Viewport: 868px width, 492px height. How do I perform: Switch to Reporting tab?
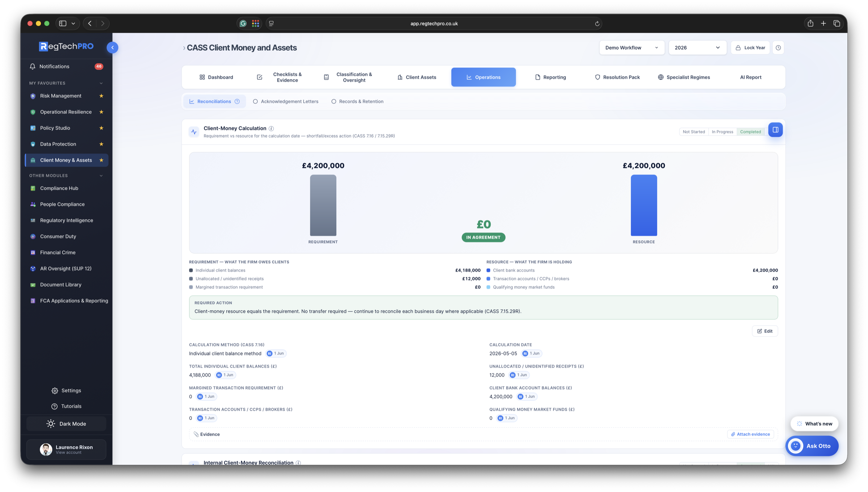click(x=550, y=77)
